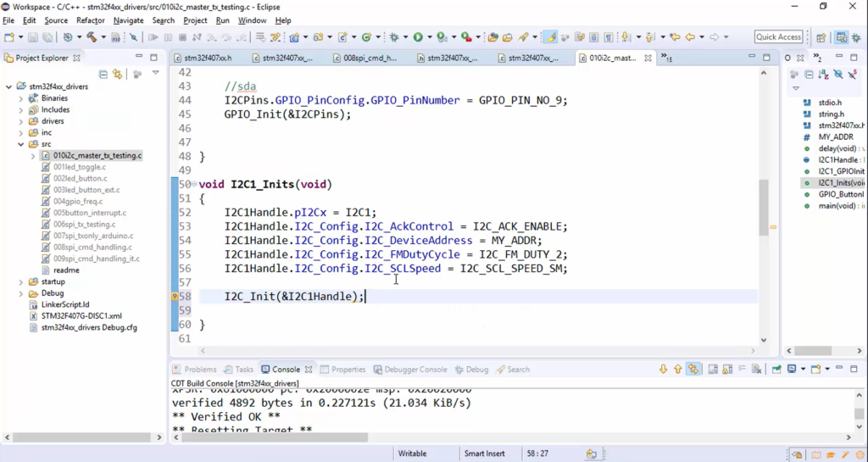Click Hide Static Members icon in Outline
This screenshot has height=462, width=868.
[853, 74]
